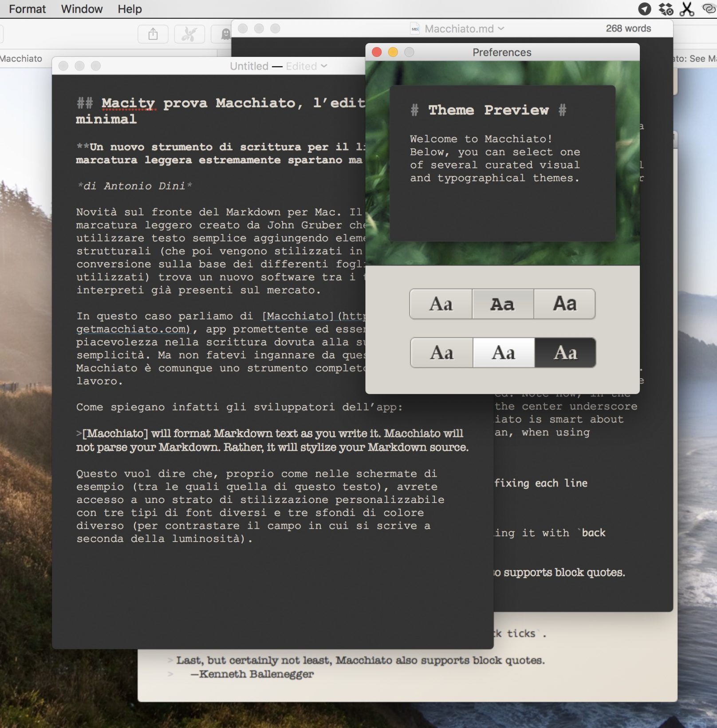Choose the white color theme
This screenshot has height=728, width=717.
coord(504,353)
